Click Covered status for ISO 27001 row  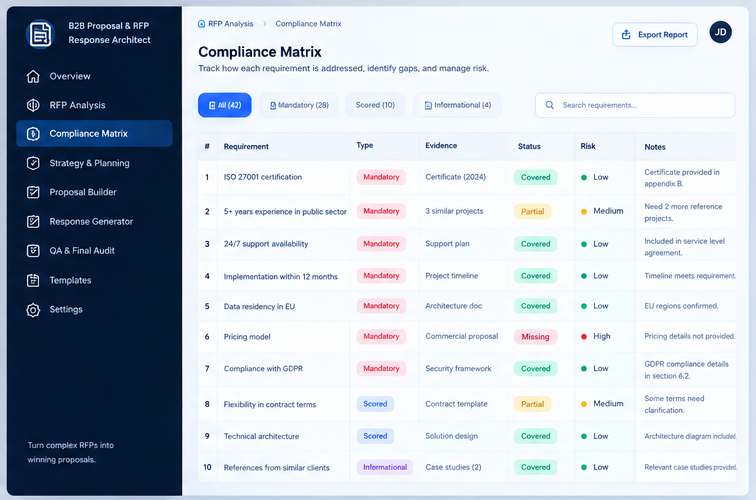(536, 177)
